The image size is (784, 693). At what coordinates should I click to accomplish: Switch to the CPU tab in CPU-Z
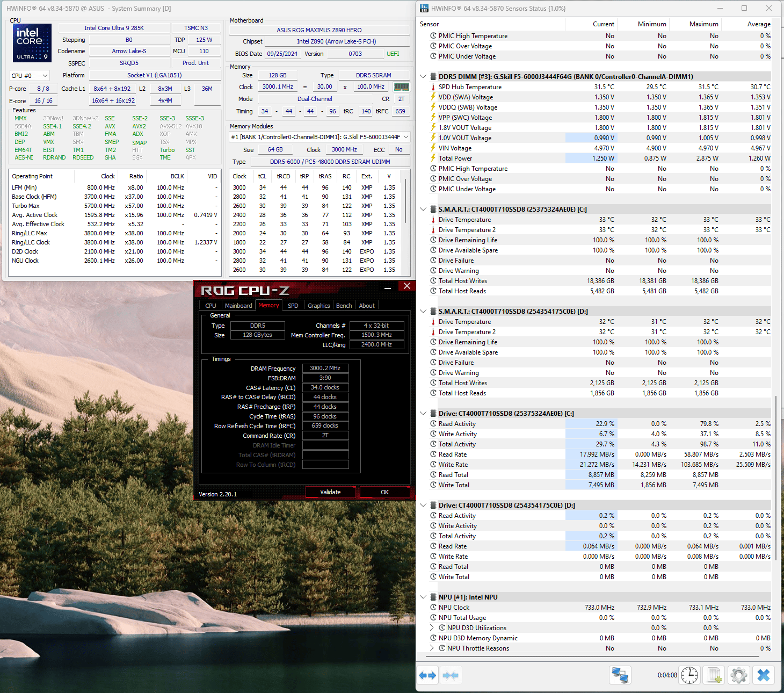tap(210, 306)
